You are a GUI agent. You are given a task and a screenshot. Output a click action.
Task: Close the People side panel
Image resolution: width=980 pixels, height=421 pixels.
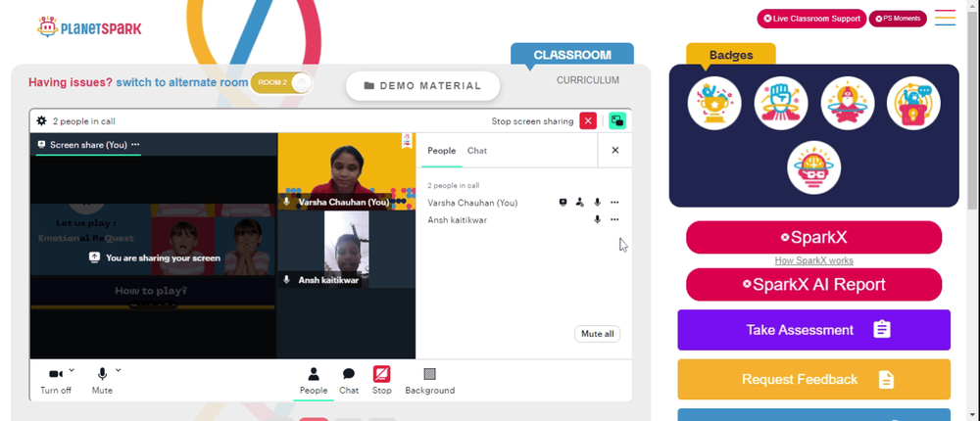pos(615,151)
